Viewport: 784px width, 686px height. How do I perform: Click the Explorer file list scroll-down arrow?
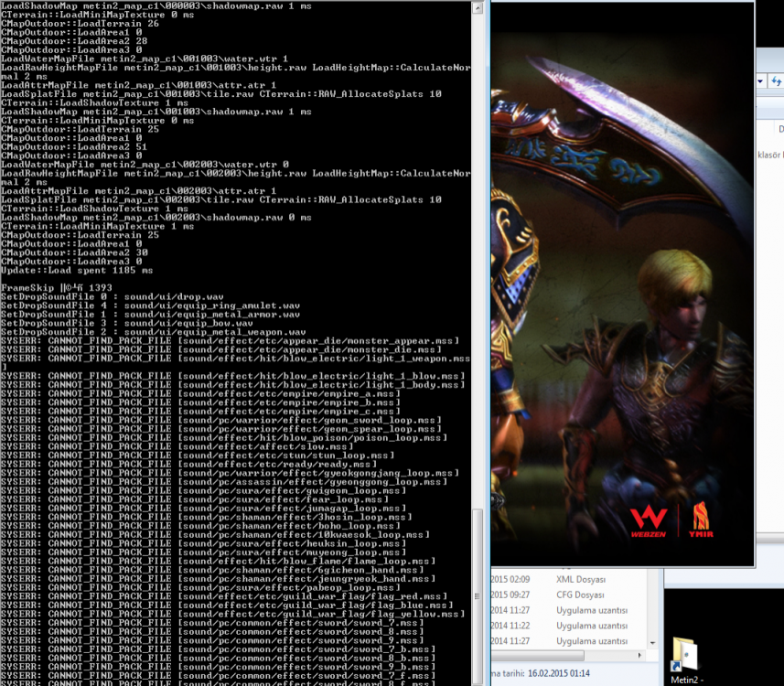(653, 643)
